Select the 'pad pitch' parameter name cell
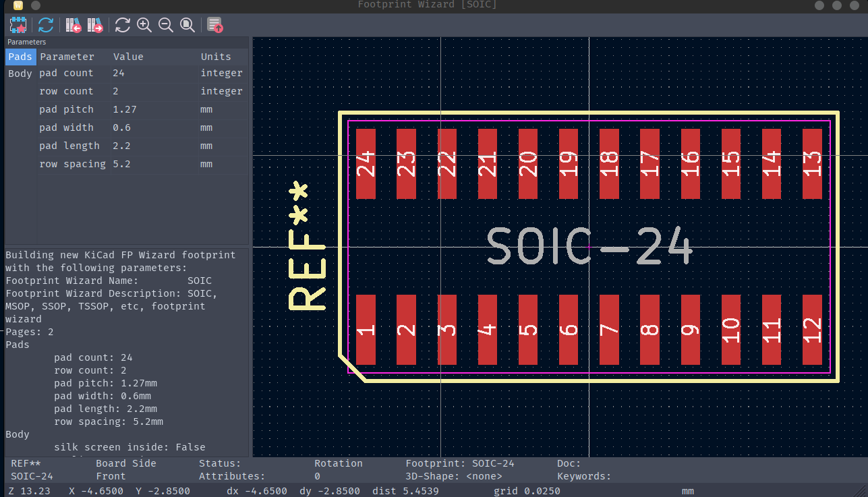The width and height of the screenshot is (868, 497). coord(74,109)
